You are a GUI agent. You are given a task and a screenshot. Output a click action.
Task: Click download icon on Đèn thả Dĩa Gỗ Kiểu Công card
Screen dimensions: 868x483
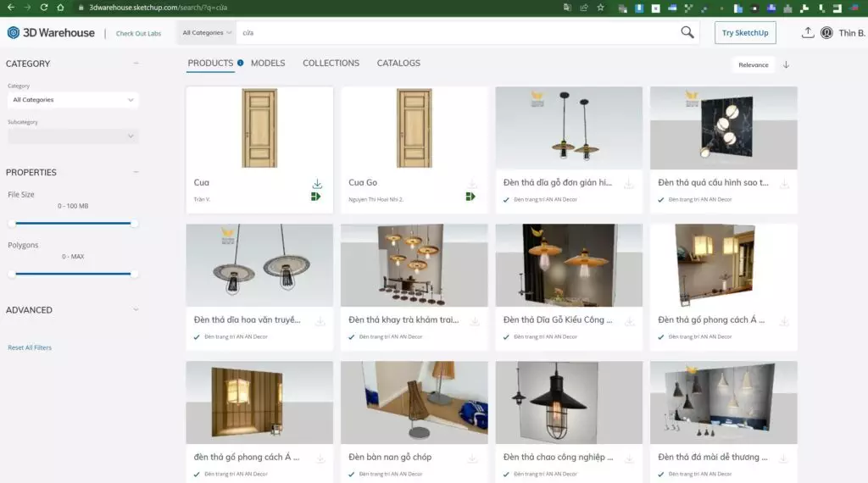coord(630,321)
